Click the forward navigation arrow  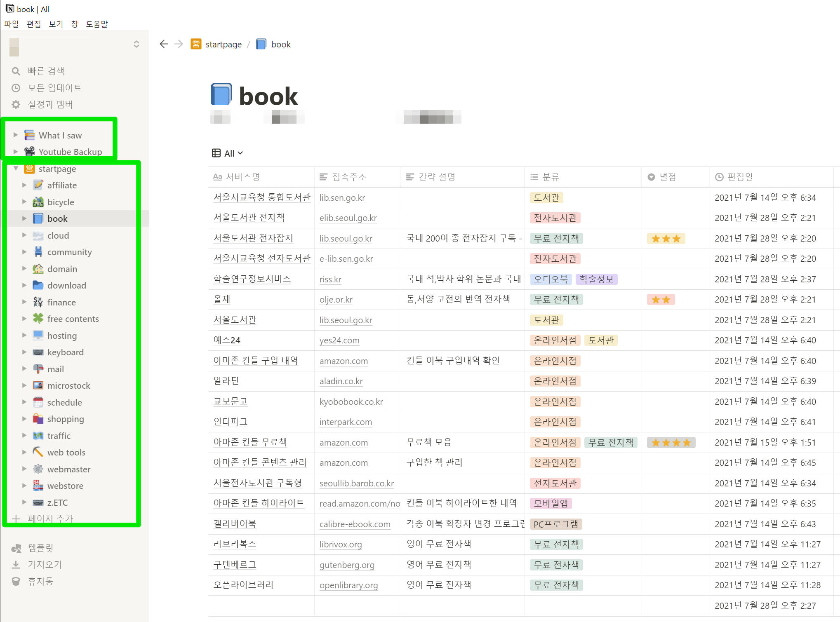pos(179,44)
